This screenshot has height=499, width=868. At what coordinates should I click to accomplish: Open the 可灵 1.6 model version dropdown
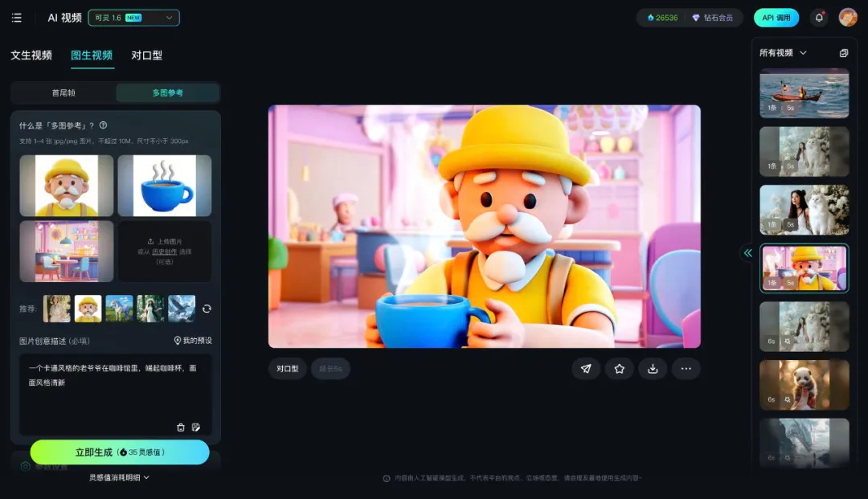(133, 18)
